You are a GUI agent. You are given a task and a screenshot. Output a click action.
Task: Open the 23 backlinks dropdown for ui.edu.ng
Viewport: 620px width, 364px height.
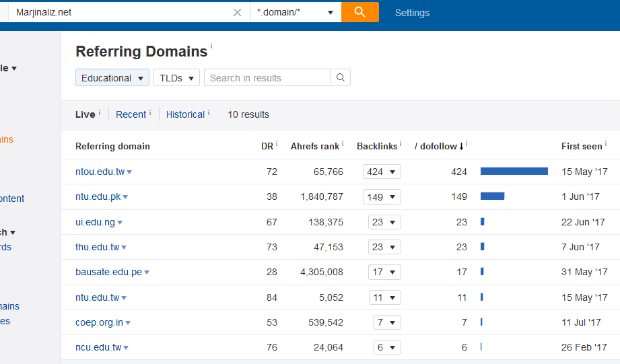[384, 222]
